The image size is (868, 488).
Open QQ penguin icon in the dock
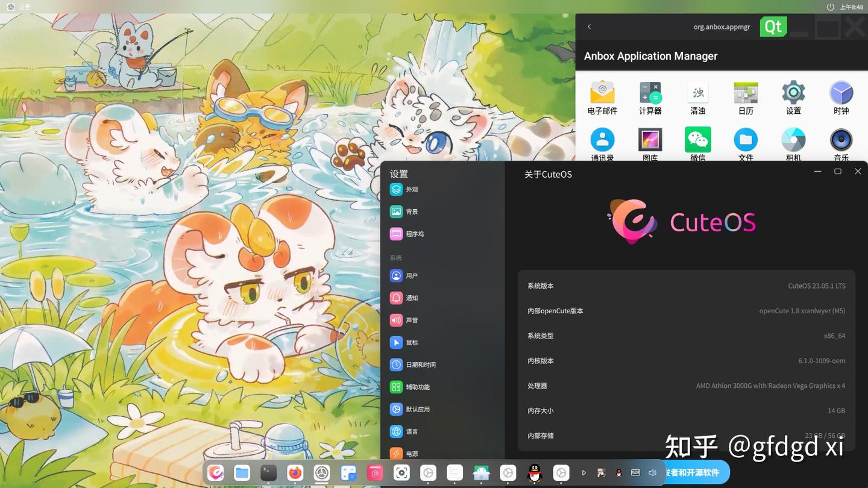coord(534,472)
